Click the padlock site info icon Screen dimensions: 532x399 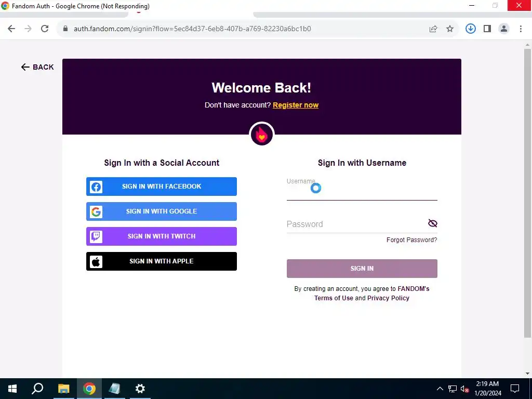coord(65,29)
